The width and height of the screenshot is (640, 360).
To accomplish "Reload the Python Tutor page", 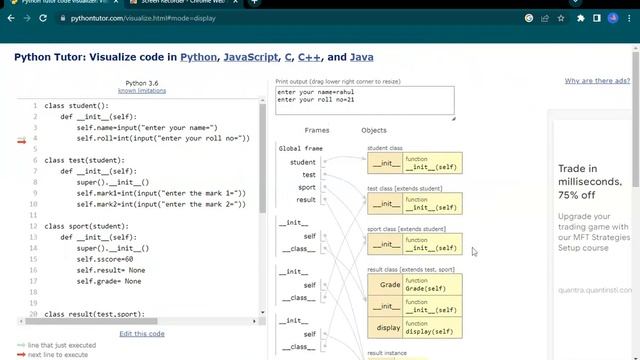I will 43,18.
